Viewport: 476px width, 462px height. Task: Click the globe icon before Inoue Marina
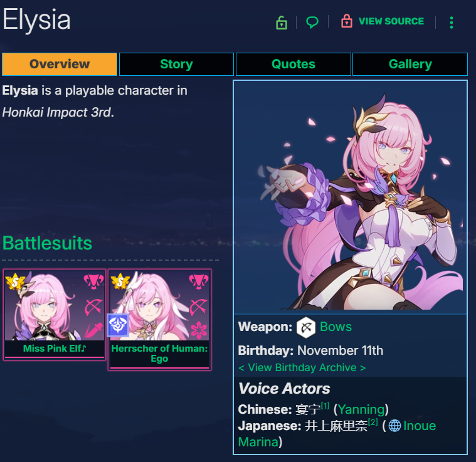point(394,426)
